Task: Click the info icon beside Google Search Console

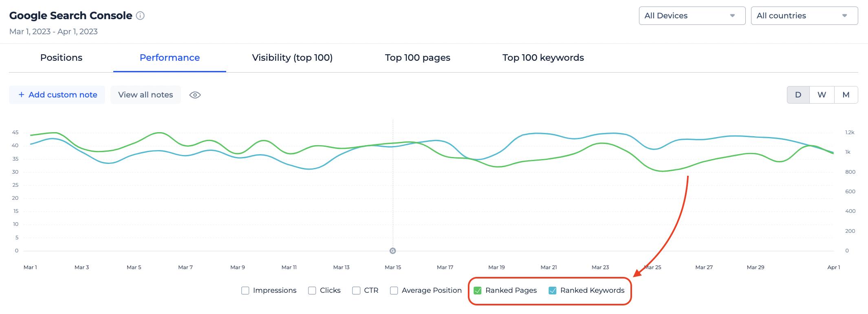Action: point(140,16)
